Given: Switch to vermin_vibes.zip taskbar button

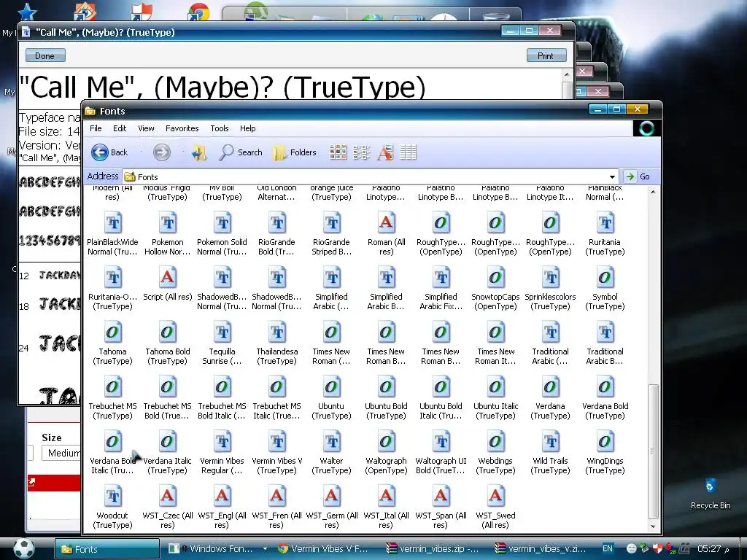Looking at the screenshot, I should point(433,548).
